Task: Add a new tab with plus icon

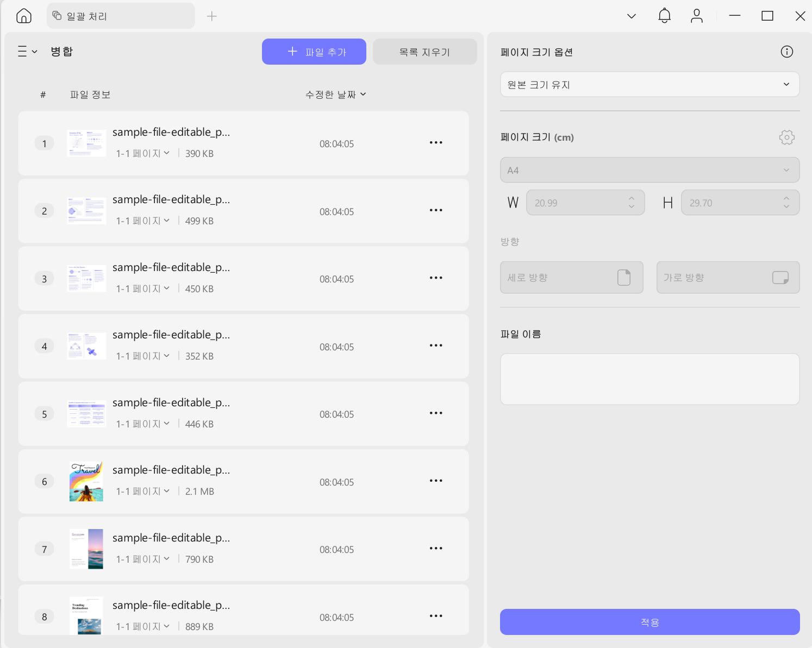Action: 212,16
